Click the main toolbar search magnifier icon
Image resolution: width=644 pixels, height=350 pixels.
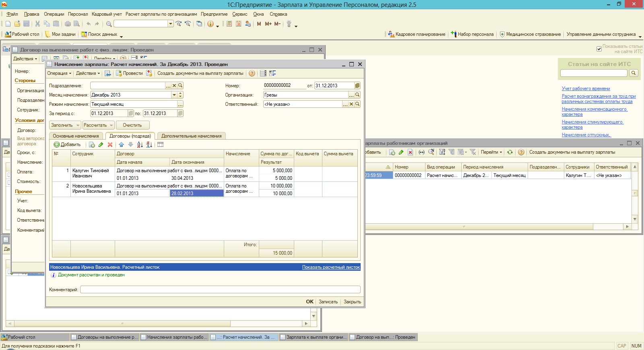pyautogui.click(x=109, y=24)
